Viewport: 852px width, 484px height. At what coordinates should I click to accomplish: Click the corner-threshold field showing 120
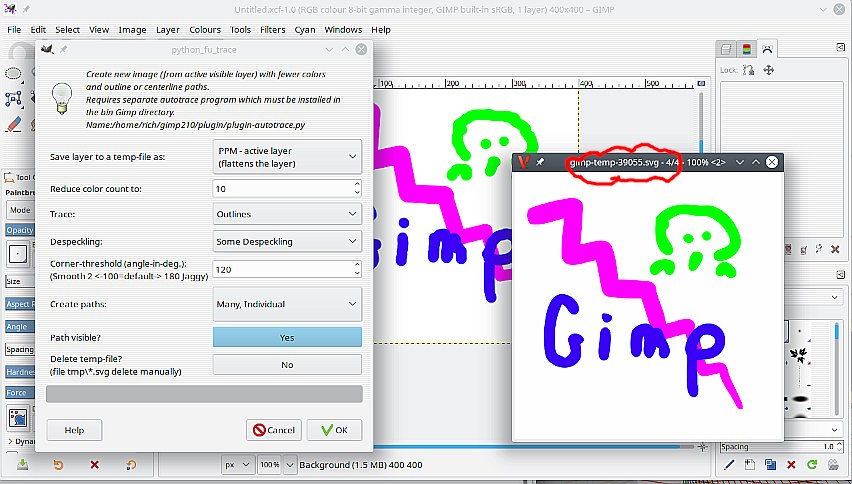pos(283,269)
